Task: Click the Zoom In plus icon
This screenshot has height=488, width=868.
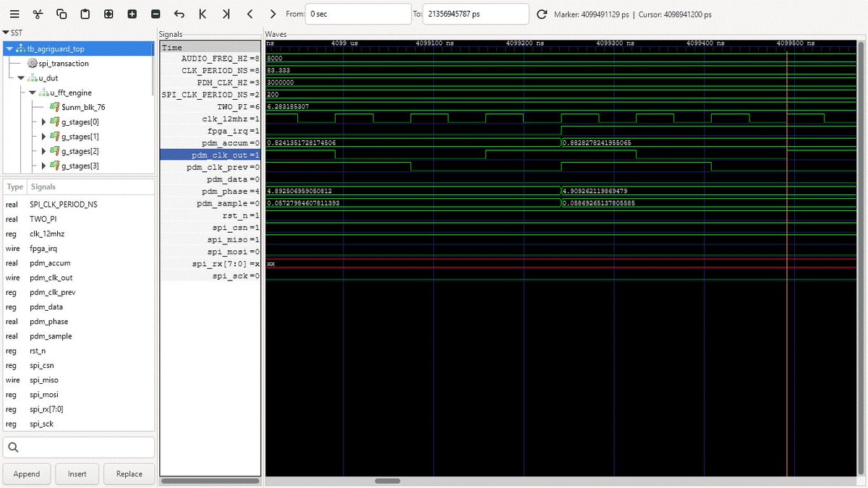Action: [x=132, y=14]
